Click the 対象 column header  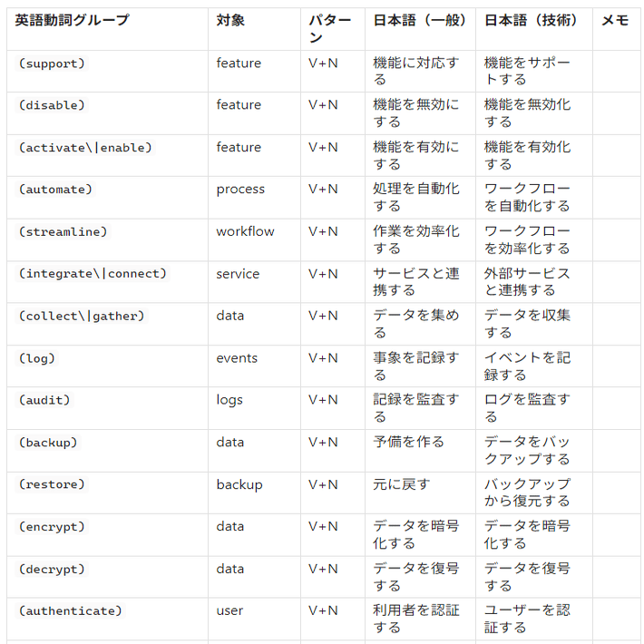coord(230,20)
